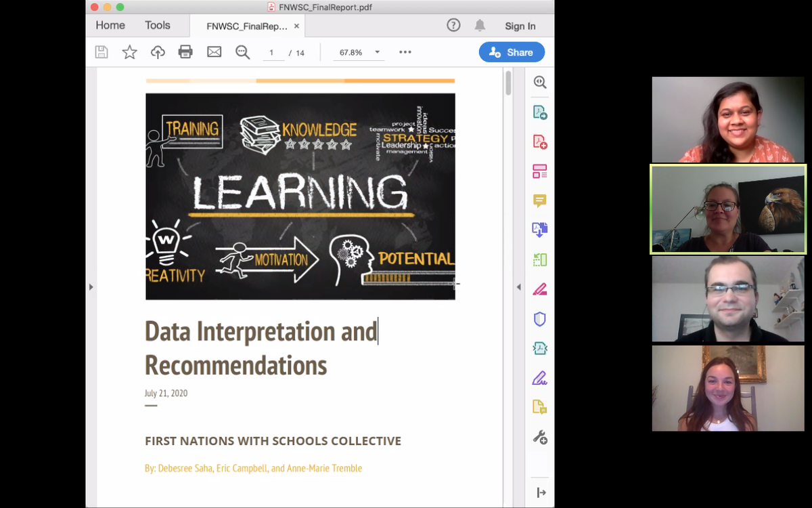Open the more tools ellipsis menu
Image resolution: width=812 pixels, height=508 pixels.
[x=405, y=52]
